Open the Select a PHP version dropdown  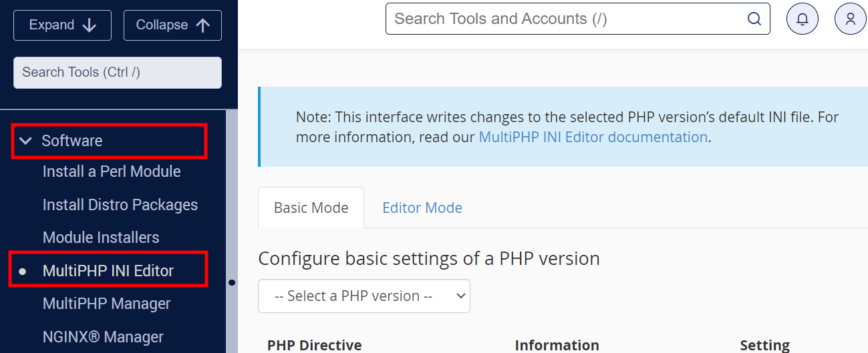click(364, 296)
